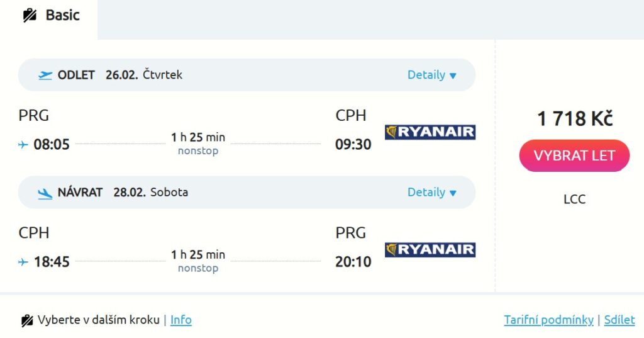Image resolution: width=644 pixels, height=338 pixels.
Task: Click the Sdílet share link
Action: pos(619,320)
